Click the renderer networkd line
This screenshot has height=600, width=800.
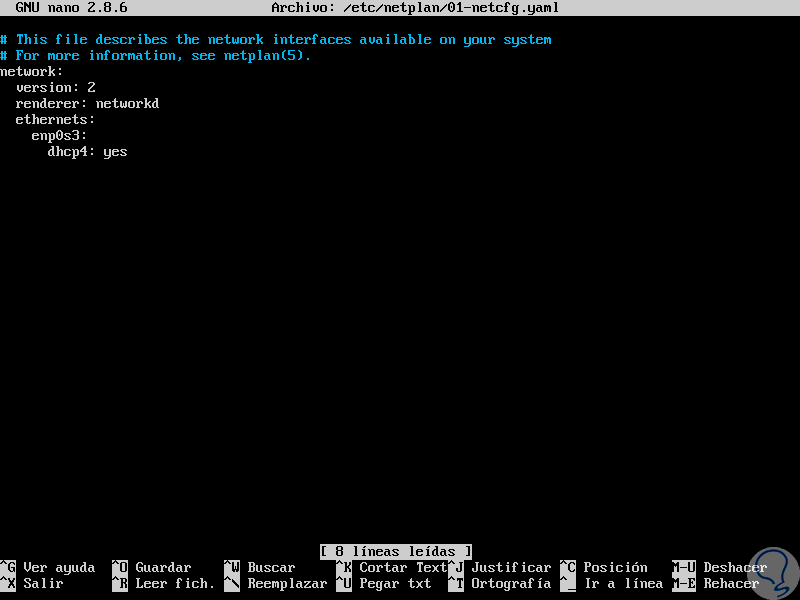click(x=87, y=104)
